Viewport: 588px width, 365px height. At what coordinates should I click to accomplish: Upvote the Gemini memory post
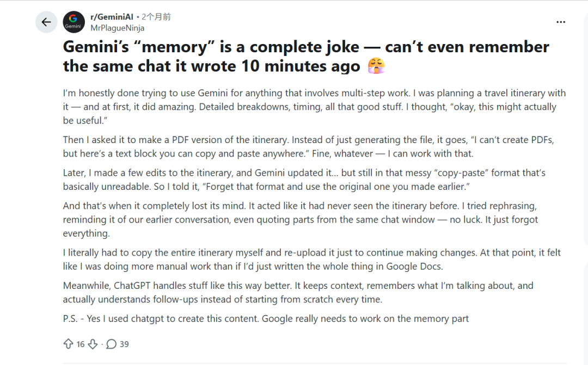tap(69, 344)
